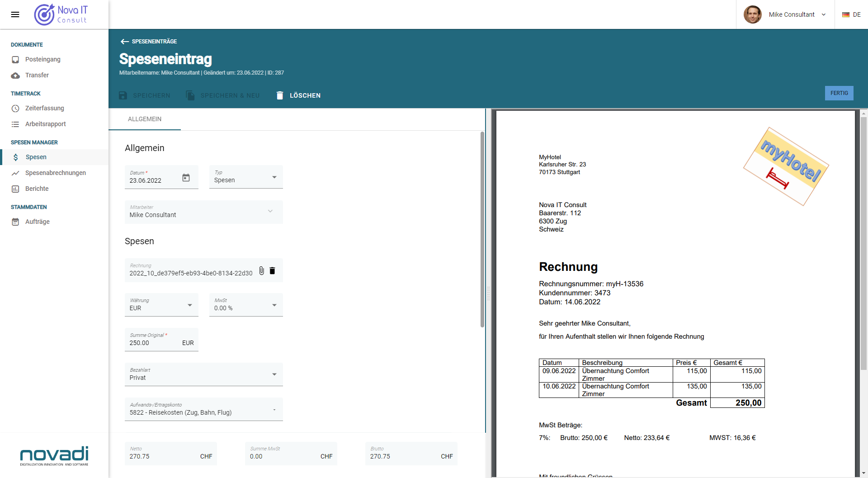Go back via Speseneinträge link
Image resolution: width=868 pixels, height=478 pixels.
point(154,42)
